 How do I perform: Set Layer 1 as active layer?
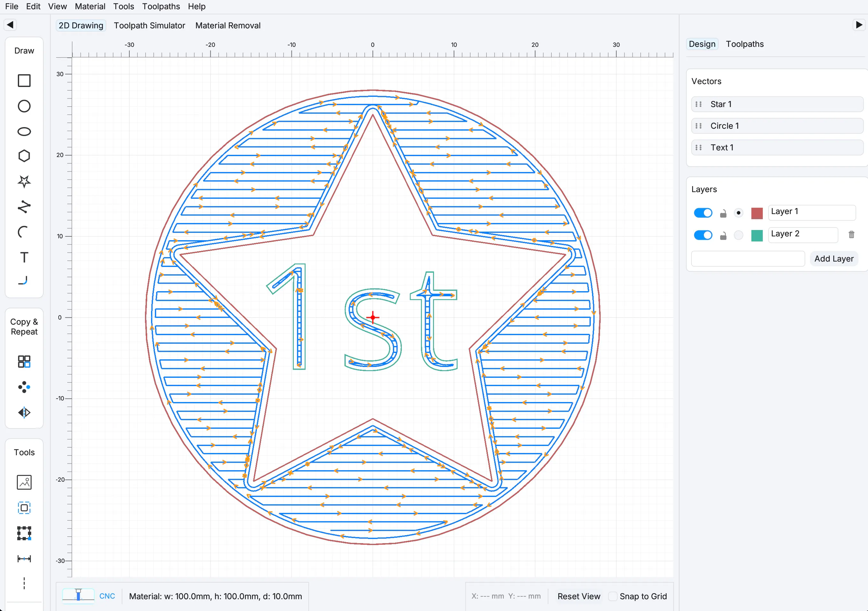tap(738, 213)
